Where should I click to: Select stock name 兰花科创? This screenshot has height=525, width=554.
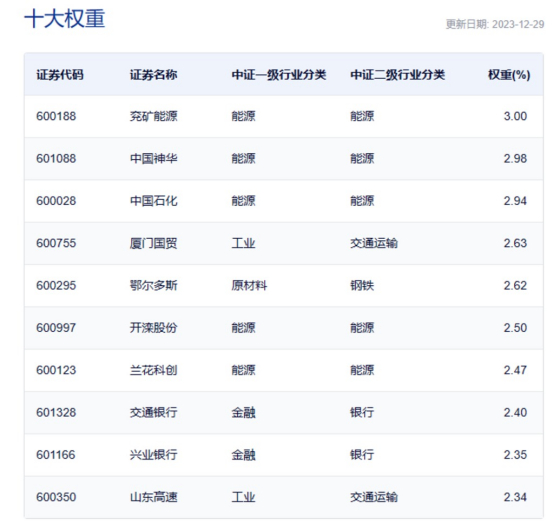point(153,370)
